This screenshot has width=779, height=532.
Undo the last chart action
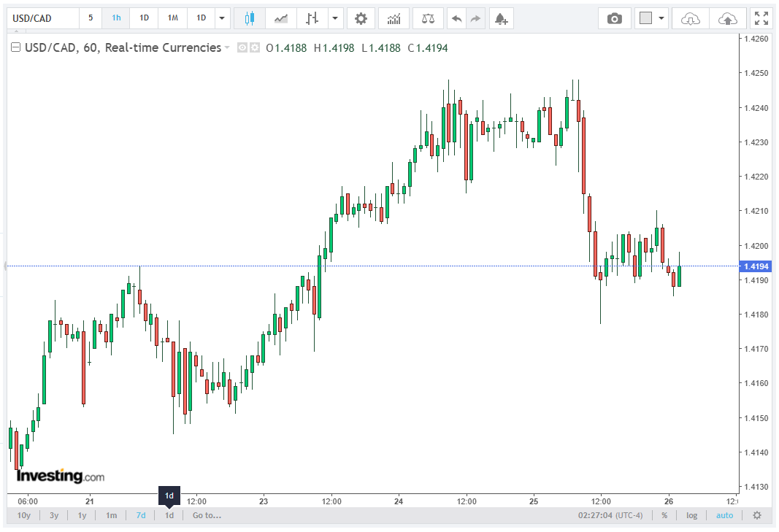456,18
